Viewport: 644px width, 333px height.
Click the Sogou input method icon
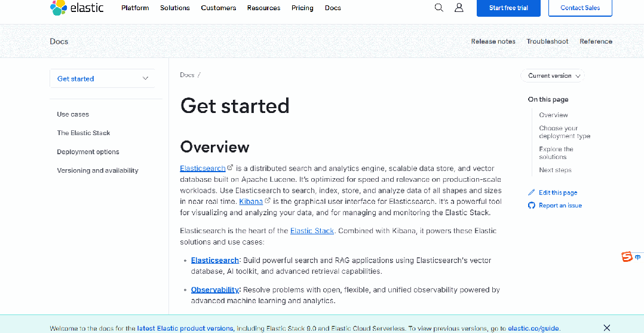627,257
